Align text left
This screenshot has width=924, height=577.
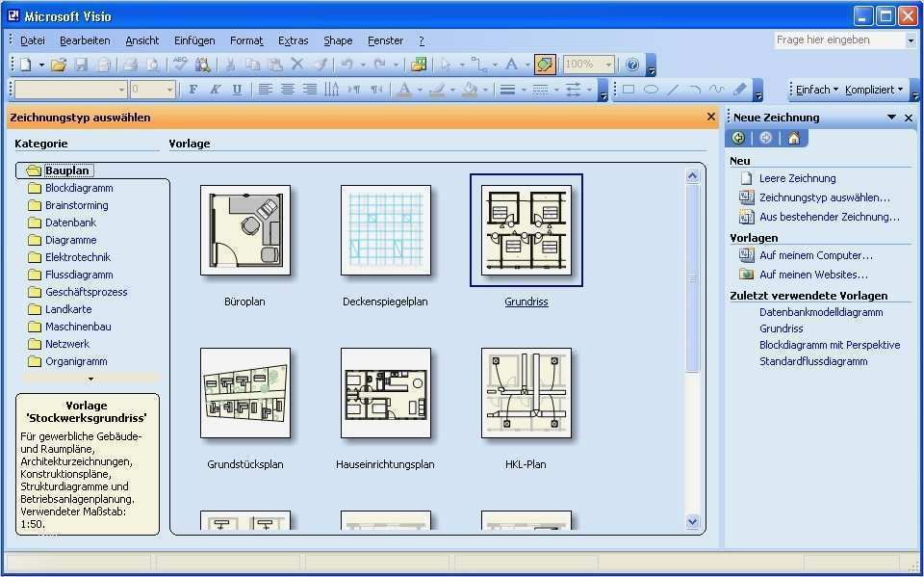[x=266, y=90]
